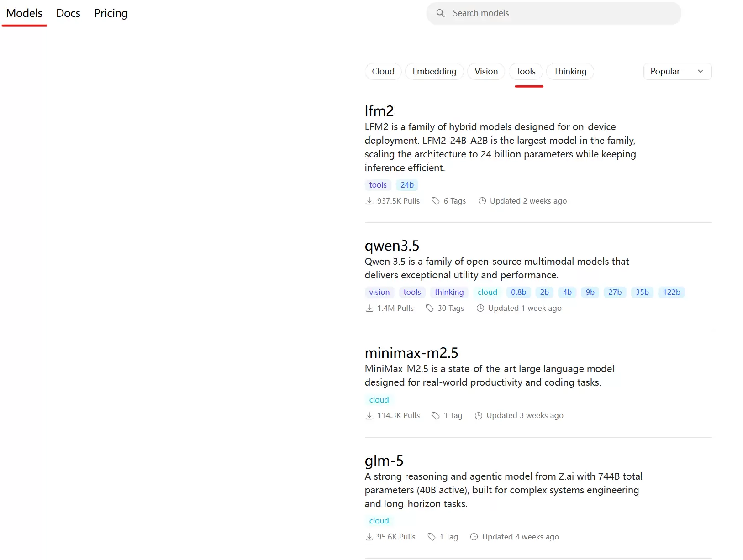This screenshot has width=743, height=560.
Task: Click the download icon beside 937.5K Pulls
Action: 369,201
